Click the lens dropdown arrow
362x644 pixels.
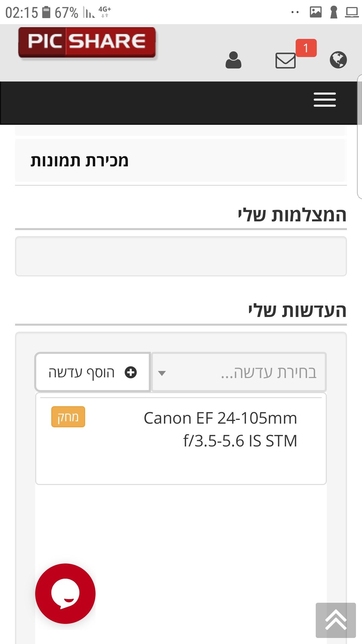[x=162, y=373]
